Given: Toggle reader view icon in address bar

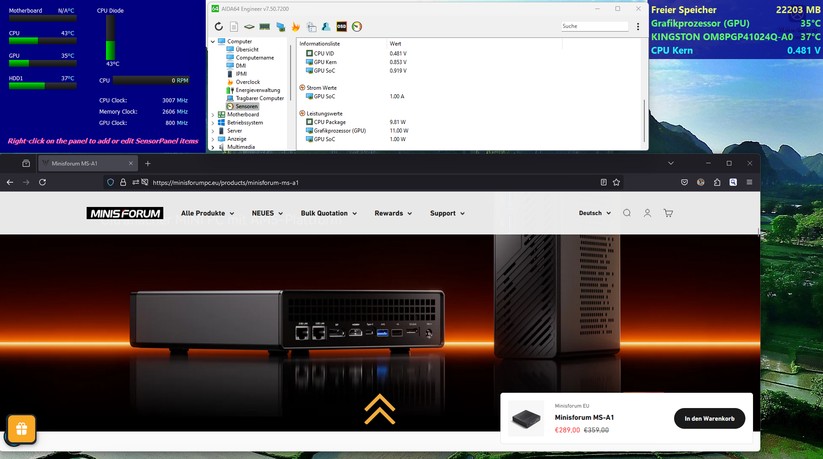Looking at the screenshot, I should point(604,182).
